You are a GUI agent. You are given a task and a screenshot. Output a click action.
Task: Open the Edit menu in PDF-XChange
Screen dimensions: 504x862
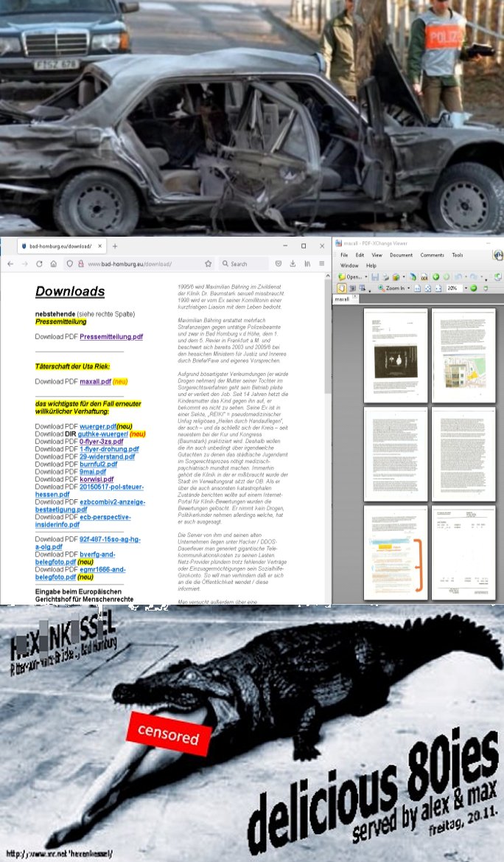(360, 255)
